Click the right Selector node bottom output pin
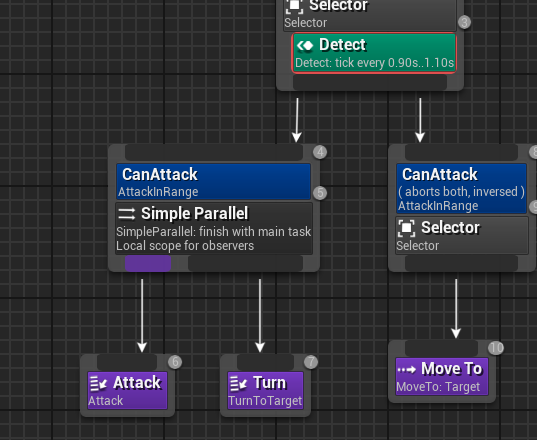The height and width of the screenshot is (440, 537). click(461, 263)
